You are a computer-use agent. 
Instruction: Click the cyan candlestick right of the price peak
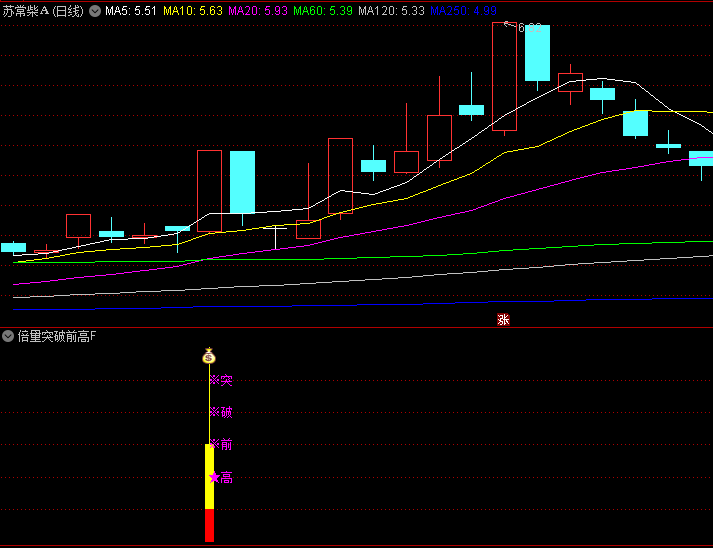pos(537,53)
